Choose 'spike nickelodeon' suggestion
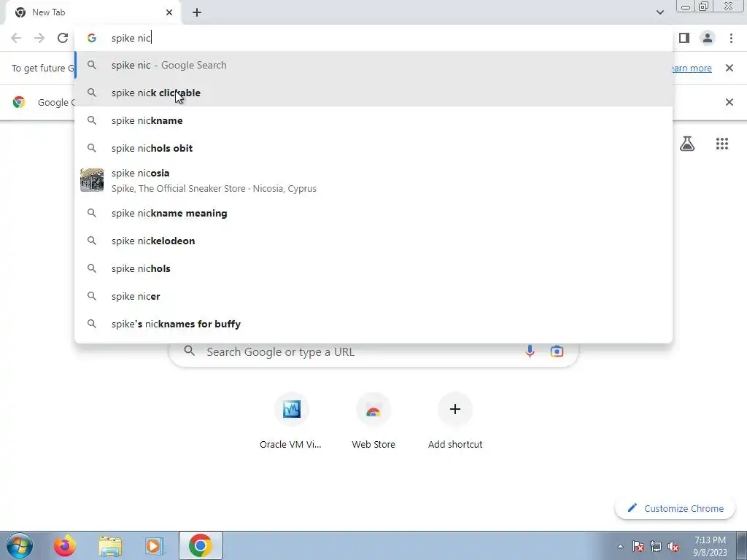Viewport: 747px width, 560px height. point(373,241)
